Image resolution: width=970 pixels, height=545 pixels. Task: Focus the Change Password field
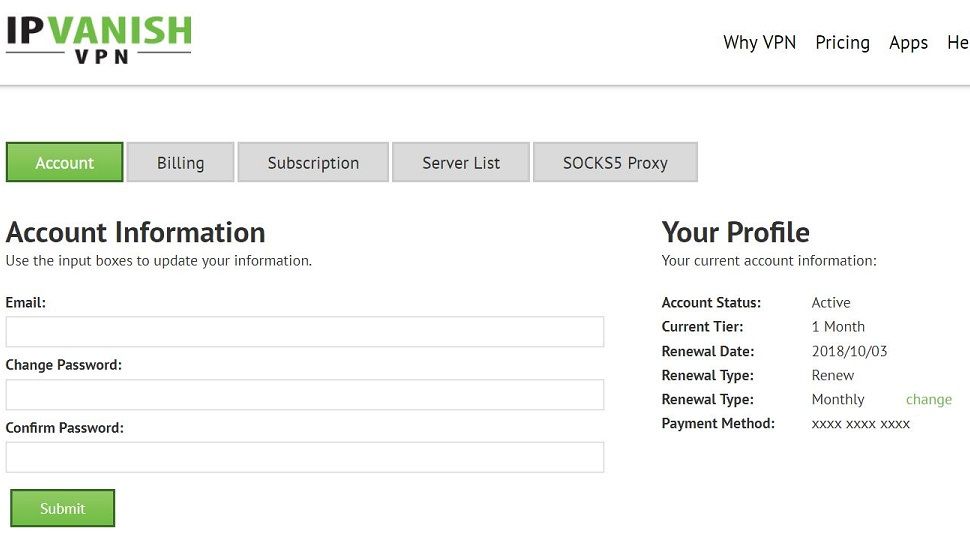(305, 395)
